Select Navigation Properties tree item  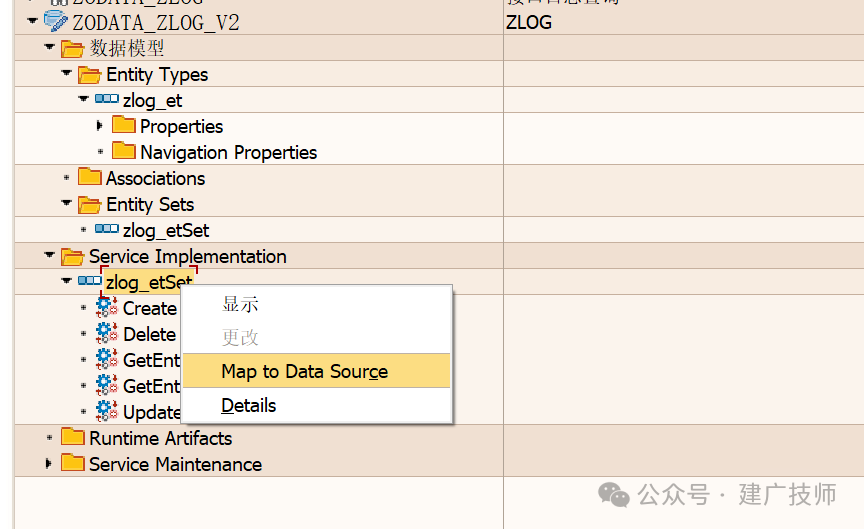[229, 152]
